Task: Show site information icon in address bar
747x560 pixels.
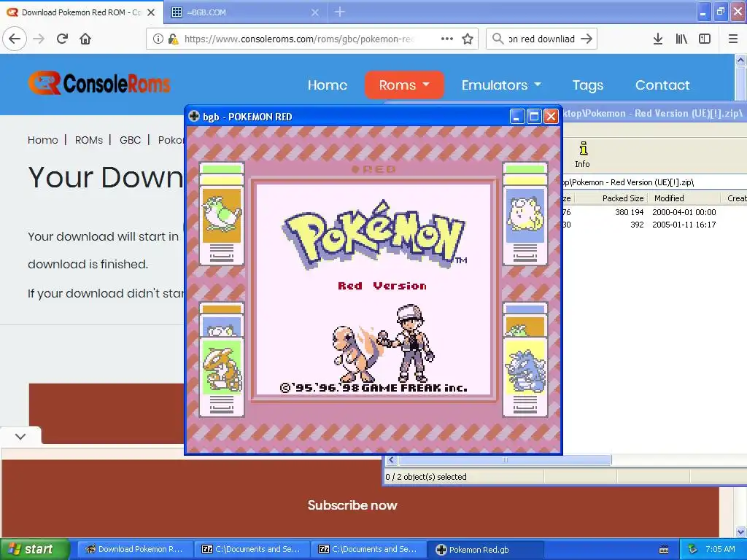Action: click(158, 39)
